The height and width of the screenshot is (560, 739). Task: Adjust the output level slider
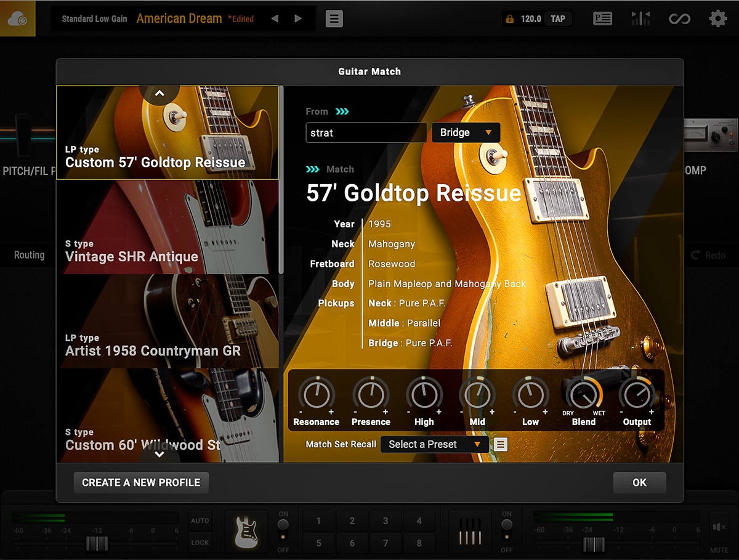pyautogui.click(x=594, y=544)
